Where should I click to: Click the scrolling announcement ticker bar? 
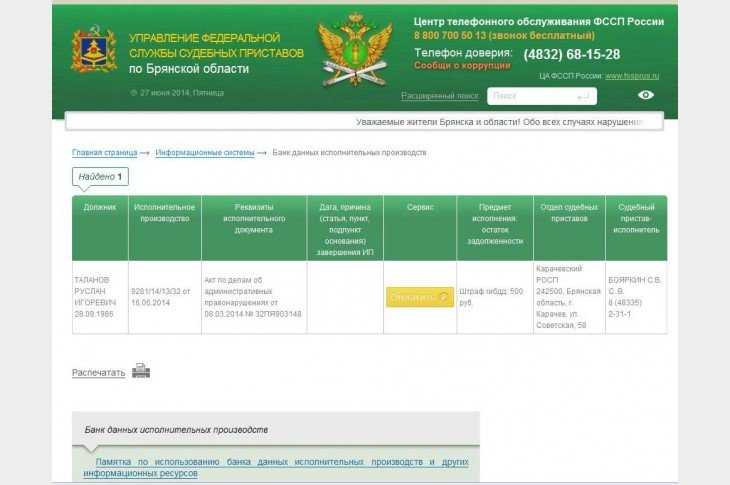pos(365,122)
